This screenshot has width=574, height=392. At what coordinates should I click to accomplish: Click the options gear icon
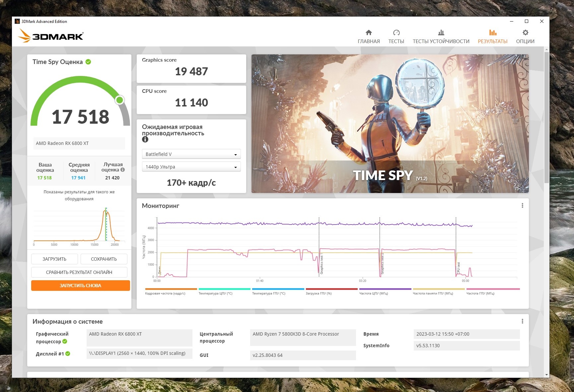tap(525, 33)
